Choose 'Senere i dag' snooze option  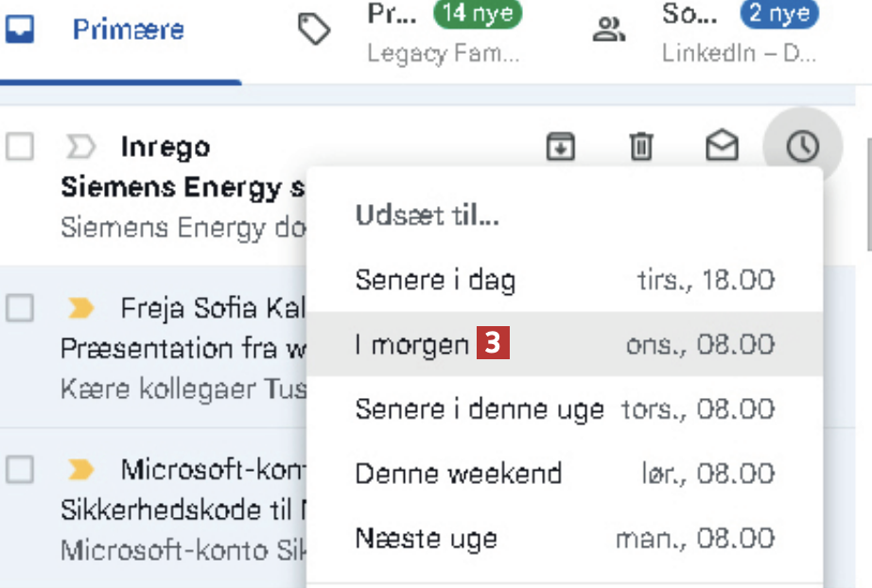tap(565, 280)
